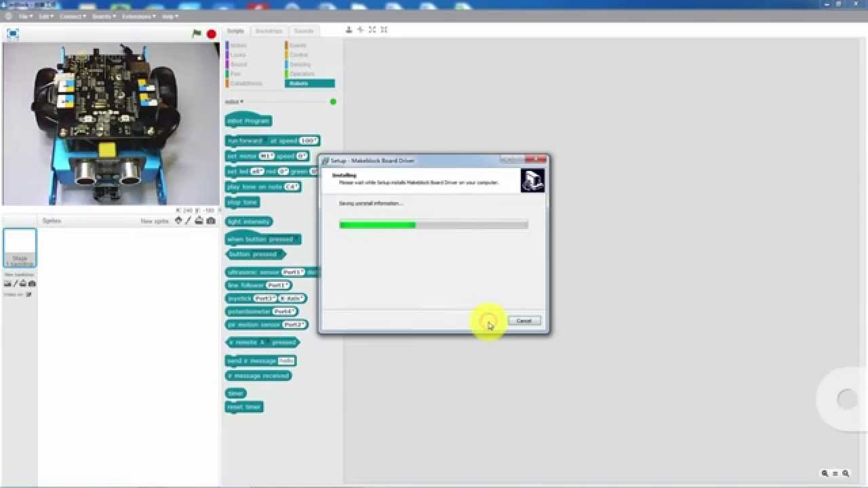868x488 pixels.
Task: Zoom in on the scripts area
Action: [x=846, y=474]
